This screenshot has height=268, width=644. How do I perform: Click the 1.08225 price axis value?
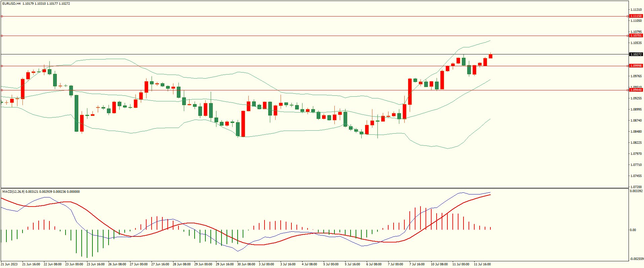pos(636,143)
